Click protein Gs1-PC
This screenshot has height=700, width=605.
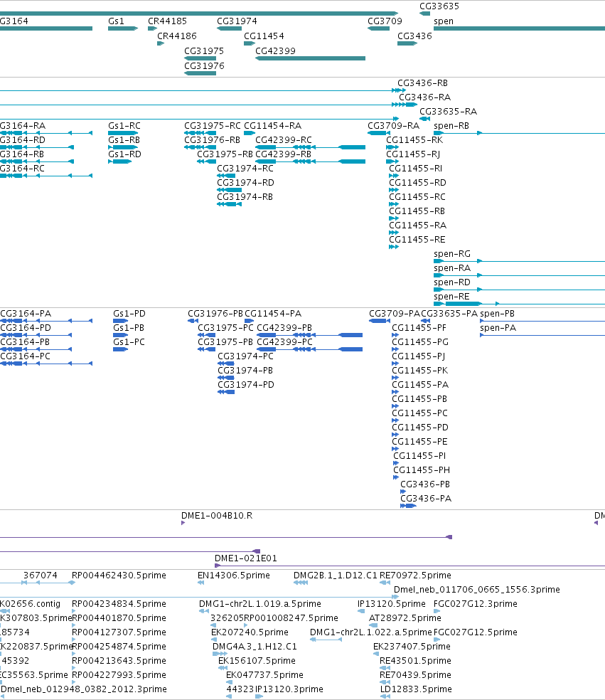(x=129, y=342)
